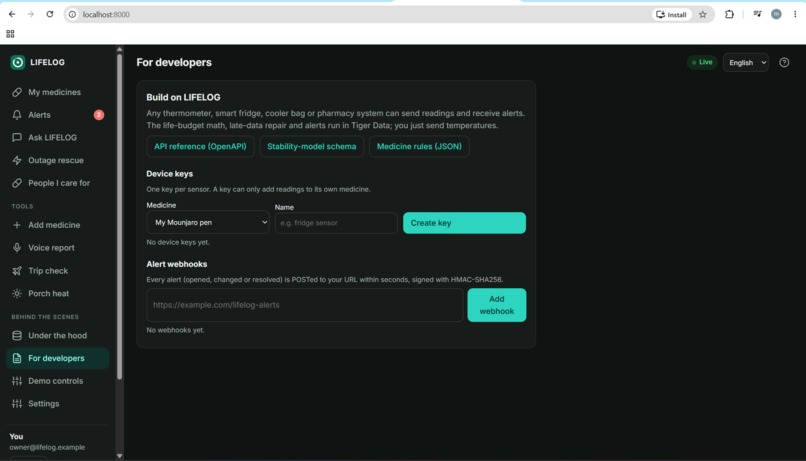Screen dimensions: 806x461
Task: Expand the Medicine dropdown showing My Mounjaro pen
Action: coord(208,222)
